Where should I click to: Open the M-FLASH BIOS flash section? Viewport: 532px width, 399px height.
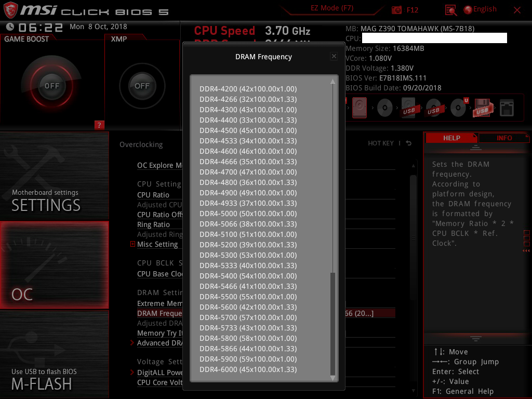point(54,354)
